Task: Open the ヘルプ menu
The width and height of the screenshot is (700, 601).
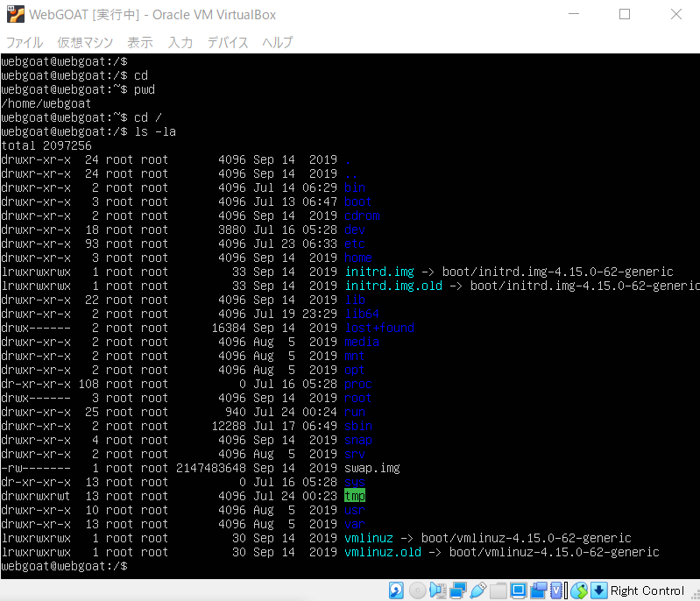Action: 277,42
